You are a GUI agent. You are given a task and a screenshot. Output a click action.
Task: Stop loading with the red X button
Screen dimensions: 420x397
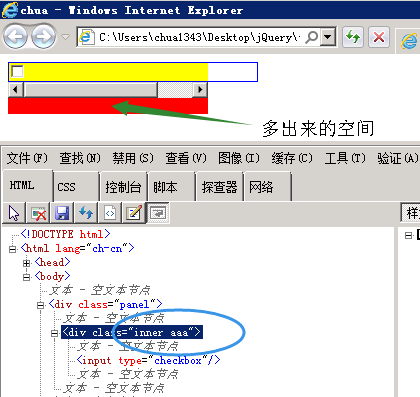379,37
